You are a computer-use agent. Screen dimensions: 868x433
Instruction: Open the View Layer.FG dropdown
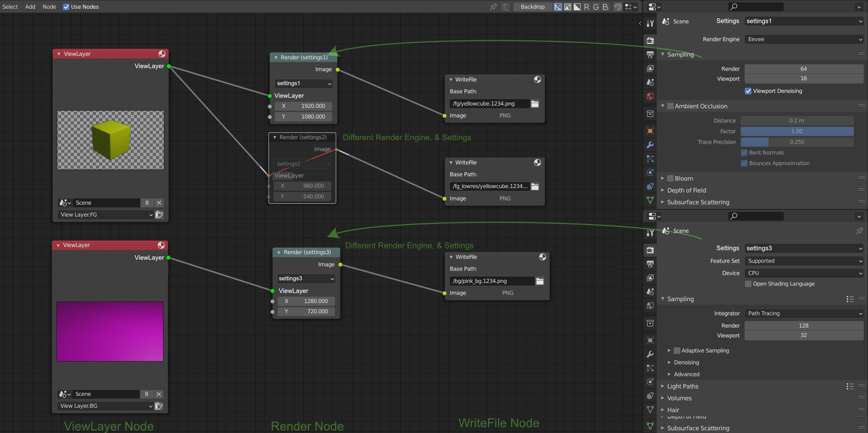click(106, 215)
